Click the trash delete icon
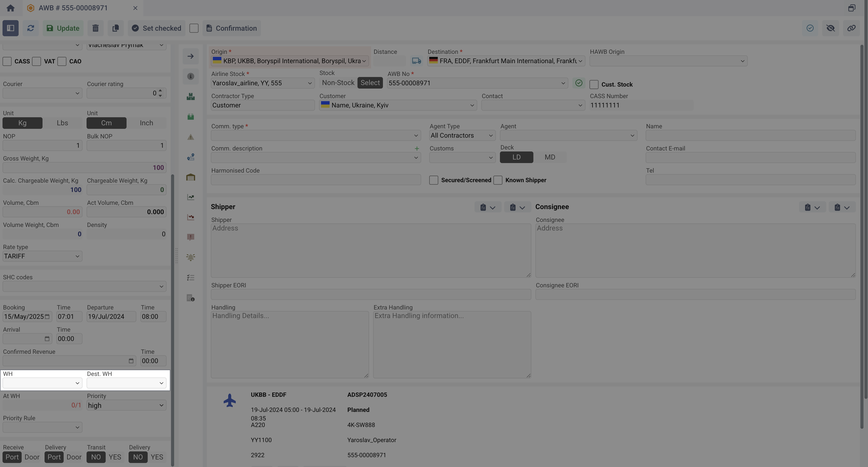 95,28
